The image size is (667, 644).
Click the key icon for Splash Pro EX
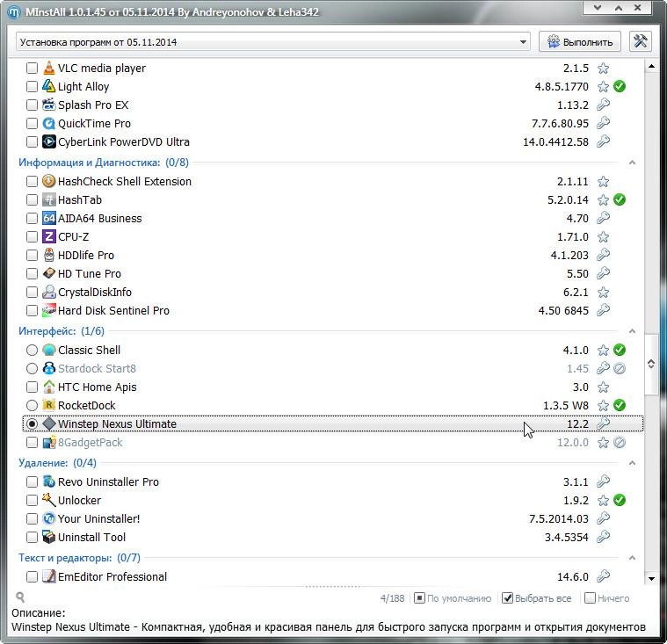603,105
